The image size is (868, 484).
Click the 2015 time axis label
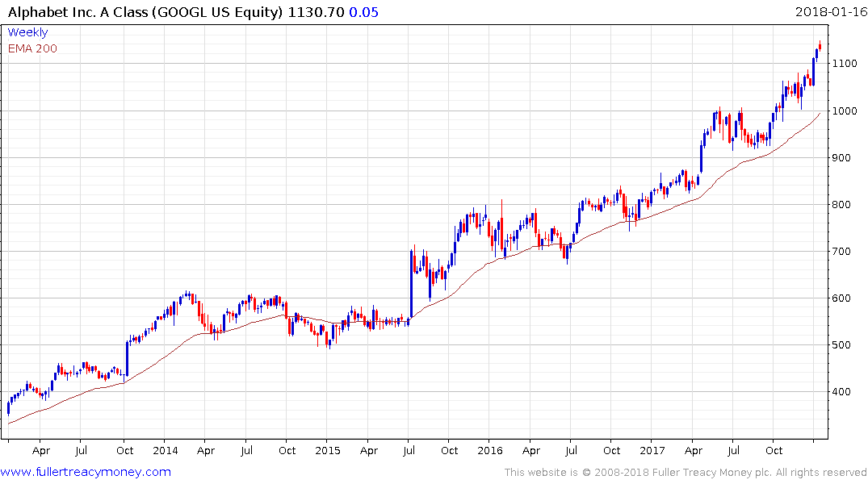(x=328, y=451)
